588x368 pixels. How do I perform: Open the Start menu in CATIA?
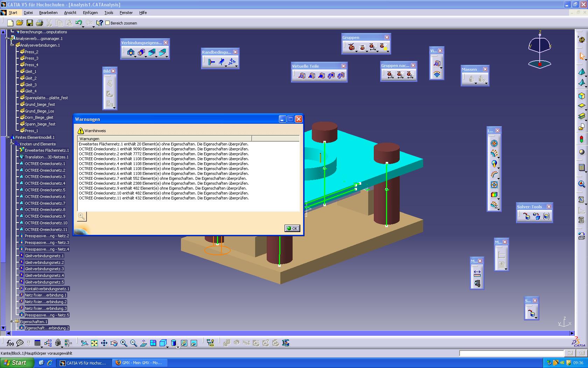tap(13, 13)
